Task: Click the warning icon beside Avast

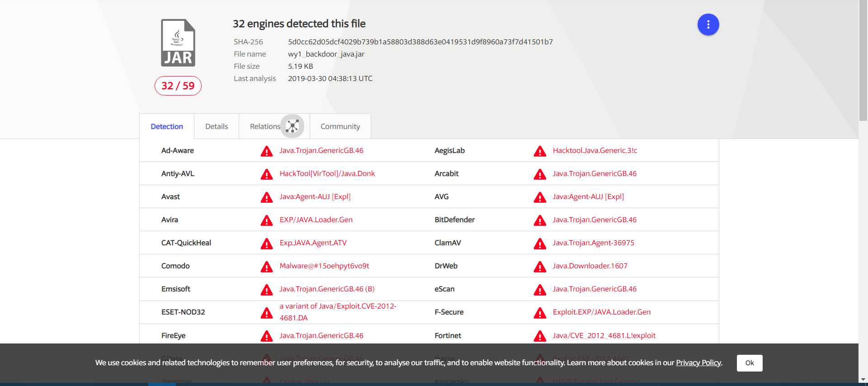Action: pos(267,197)
